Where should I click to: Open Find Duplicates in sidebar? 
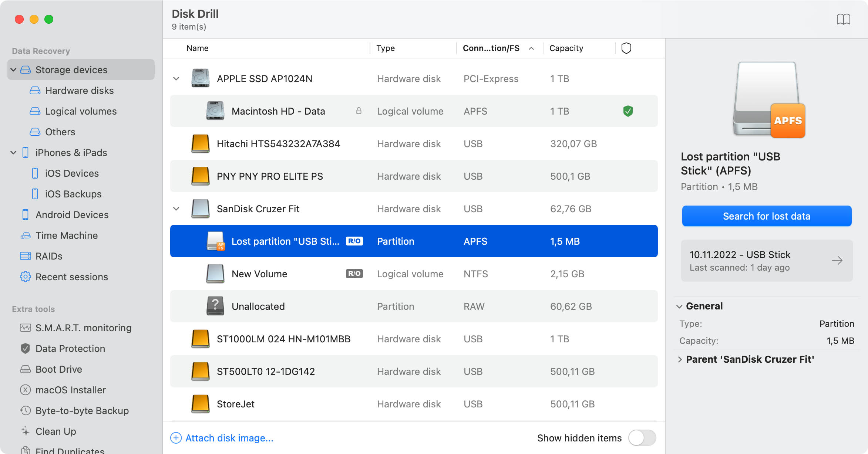(70, 450)
